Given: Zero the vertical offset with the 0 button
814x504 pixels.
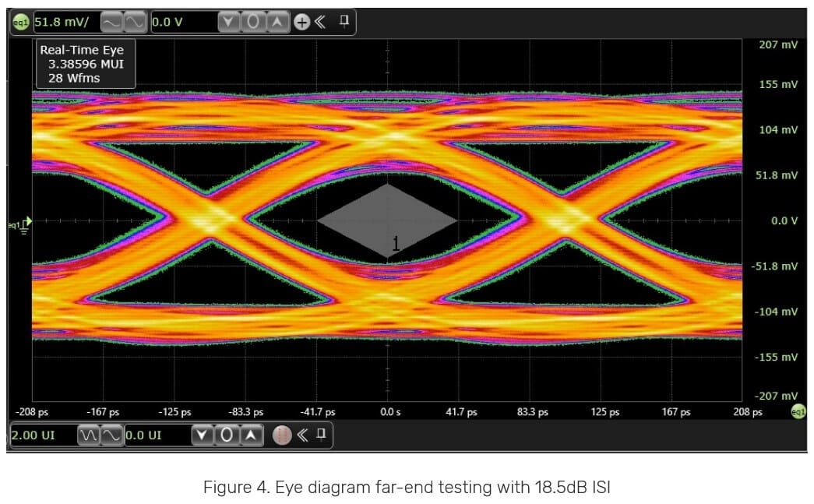Looking at the screenshot, I should (x=253, y=22).
